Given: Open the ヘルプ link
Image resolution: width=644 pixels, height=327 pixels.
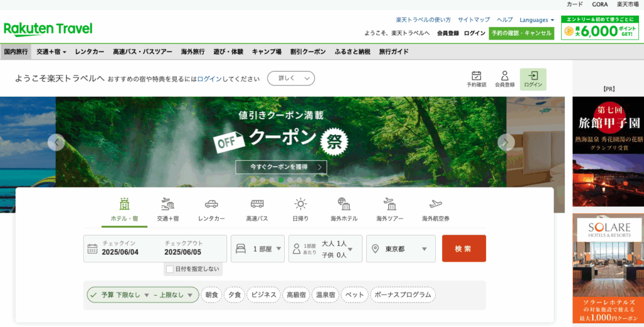Looking at the screenshot, I should [505, 19].
